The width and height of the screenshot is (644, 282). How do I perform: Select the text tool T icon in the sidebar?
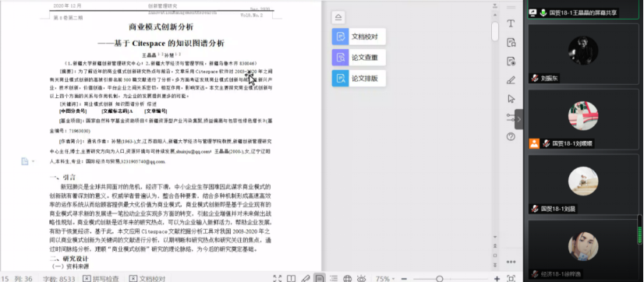tap(511, 23)
